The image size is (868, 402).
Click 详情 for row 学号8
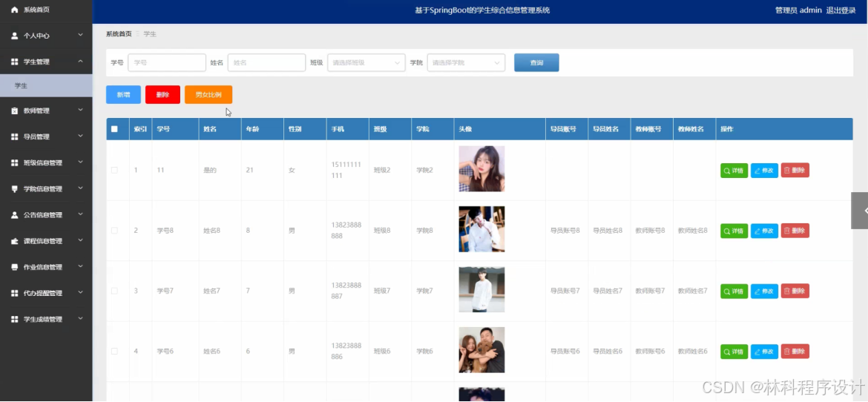click(x=734, y=231)
